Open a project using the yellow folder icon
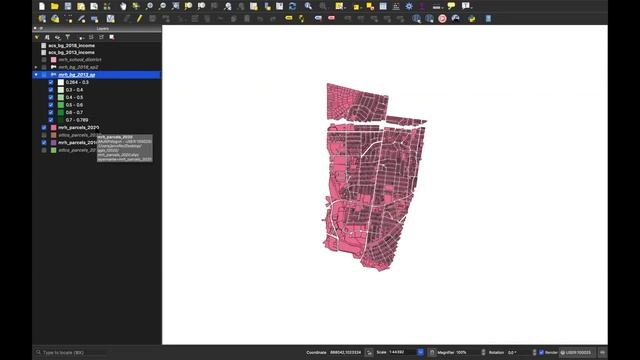Viewport: 640px width, 360px height. pyautogui.click(x=55, y=6)
